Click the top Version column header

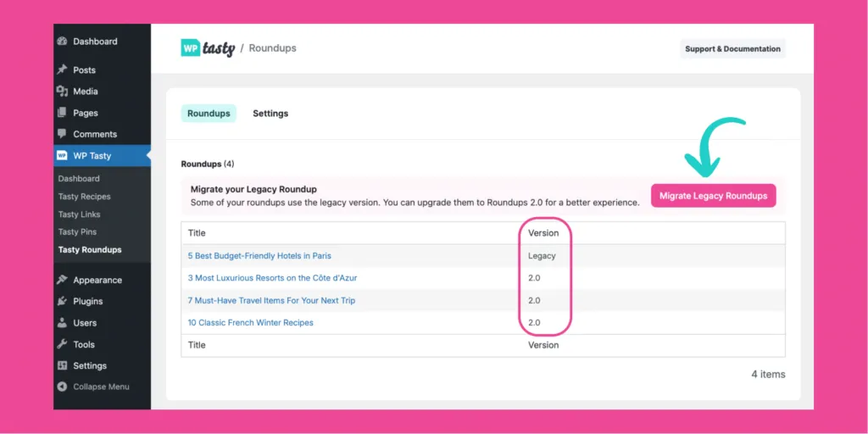(543, 233)
